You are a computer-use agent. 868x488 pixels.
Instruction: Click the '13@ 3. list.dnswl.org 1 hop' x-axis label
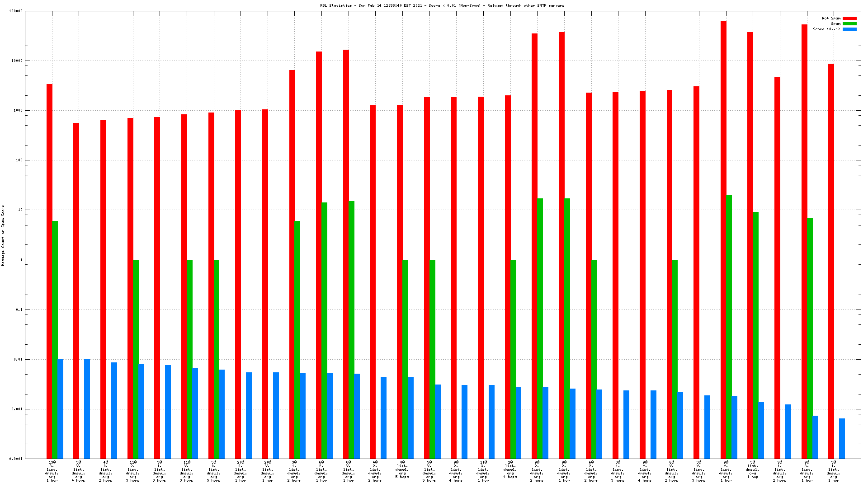click(x=52, y=471)
